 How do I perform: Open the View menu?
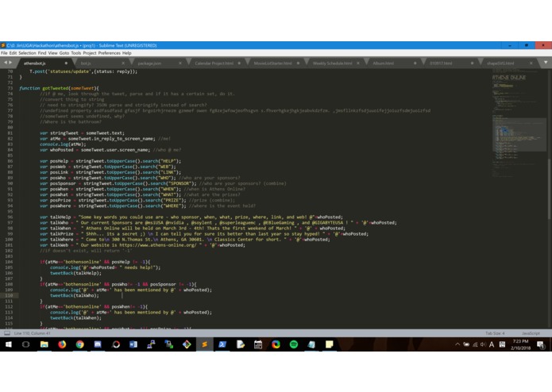(x=52, y=53)
